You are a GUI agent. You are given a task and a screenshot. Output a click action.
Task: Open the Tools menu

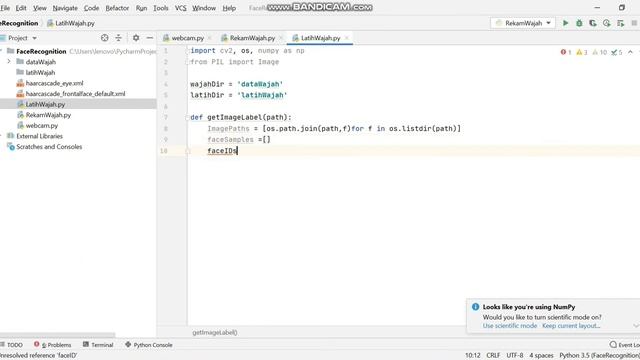pos(161,8)
